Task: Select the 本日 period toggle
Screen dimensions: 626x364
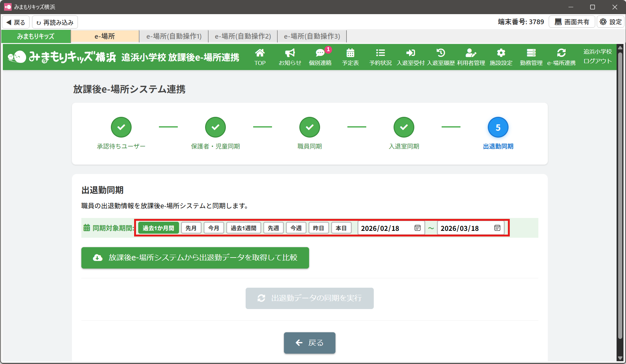Action: pos(341,228)
